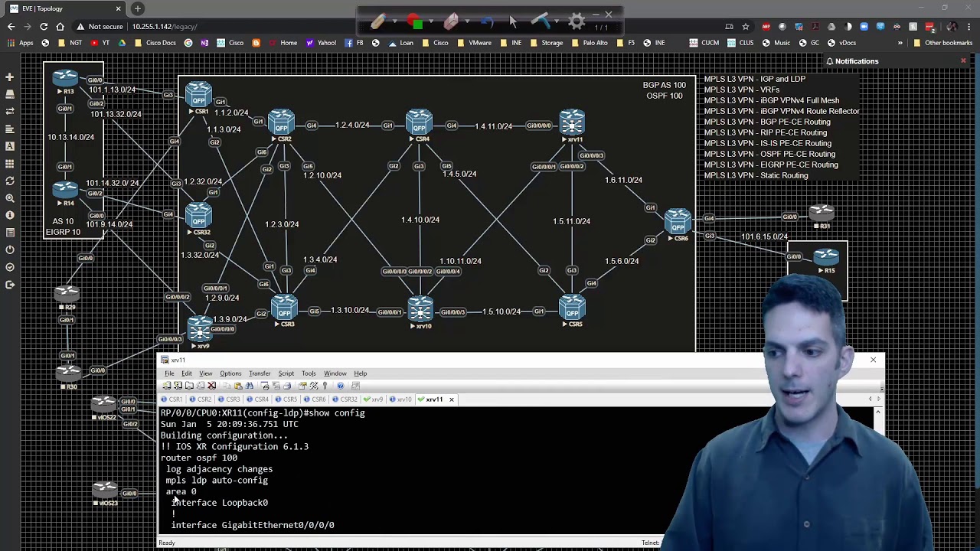Open the eraser dropdown arrow

pyautogui.click(x=467, y=21)
